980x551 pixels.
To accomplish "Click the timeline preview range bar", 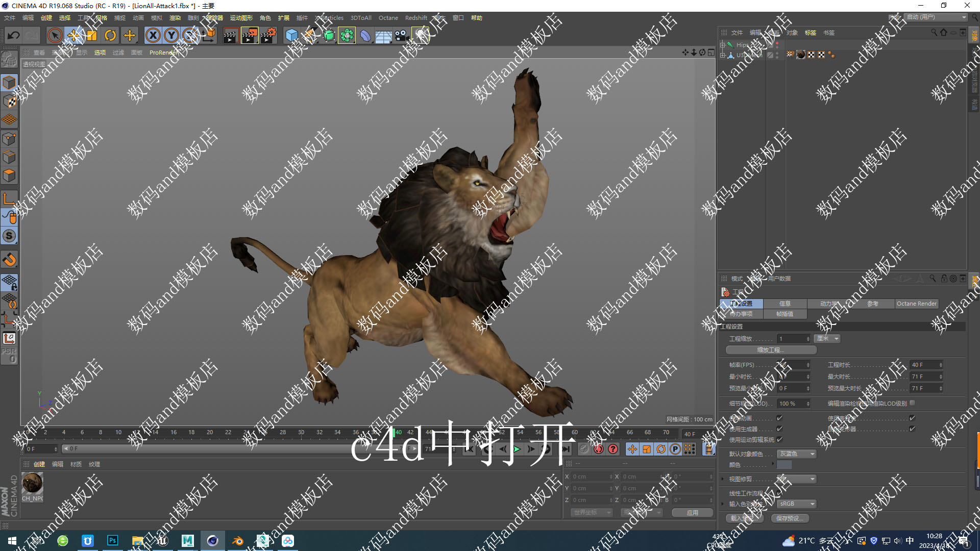I will (240, 449).
